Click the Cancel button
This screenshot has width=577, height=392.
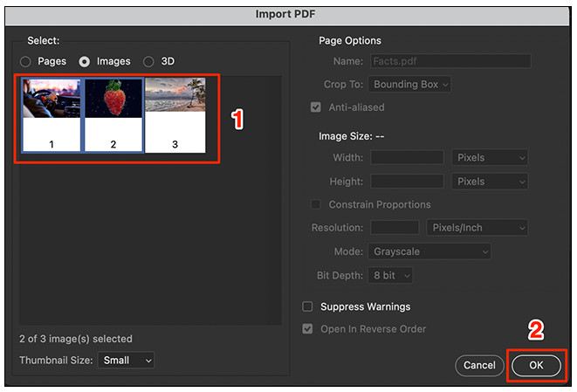click(479, 365)
